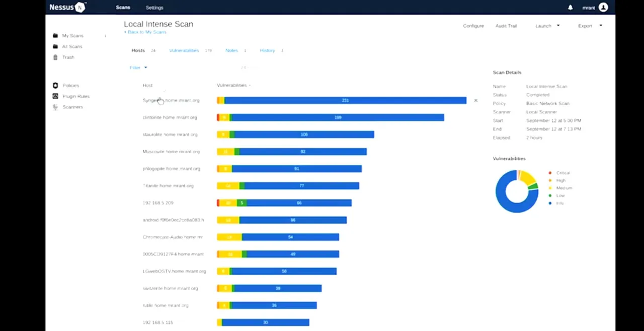Open Scanners in the sidebar
Screen dimensions: 644x331
[72, 107]
